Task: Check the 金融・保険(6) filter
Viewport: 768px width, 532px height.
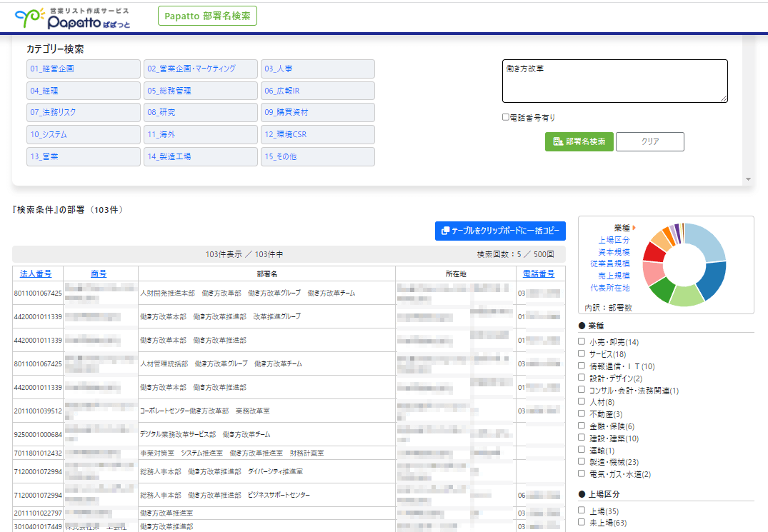Action: pos(582,426)
